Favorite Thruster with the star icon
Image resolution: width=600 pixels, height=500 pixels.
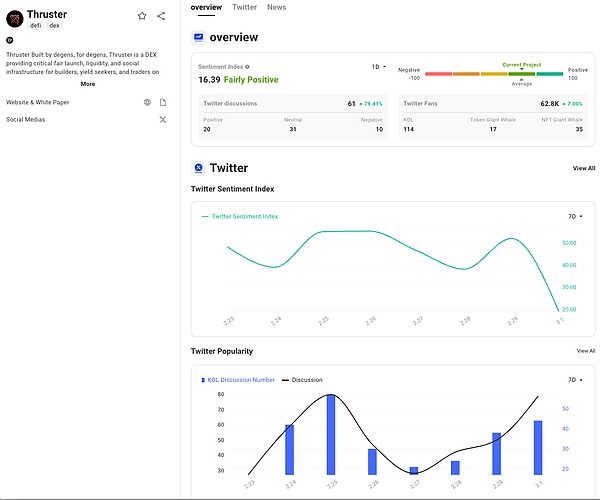coord(142,16)
